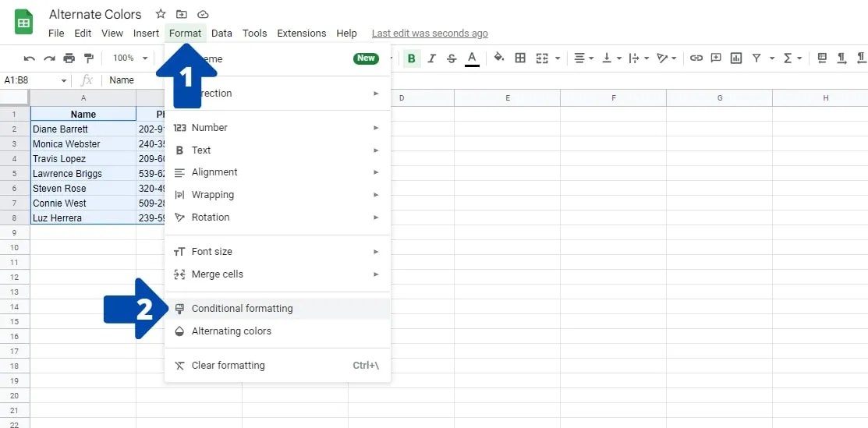
Task: Click the cloud document status icon
Action: coord(204,14)
